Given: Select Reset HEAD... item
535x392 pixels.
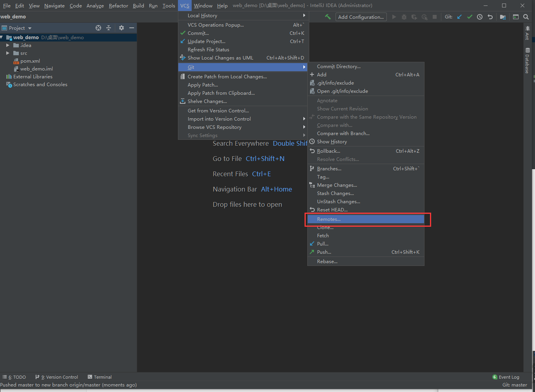Looking at the screenshot, I should (x=366, y=210).
